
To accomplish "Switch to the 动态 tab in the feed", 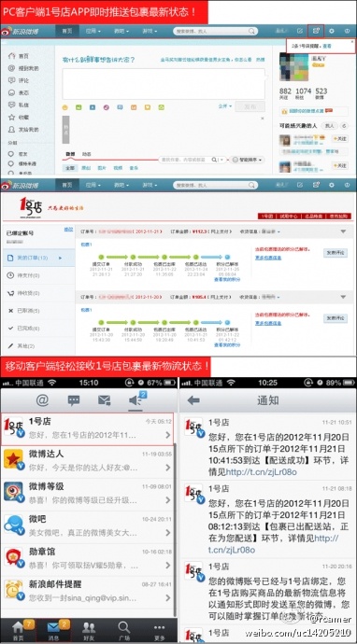I will point(87,154).
